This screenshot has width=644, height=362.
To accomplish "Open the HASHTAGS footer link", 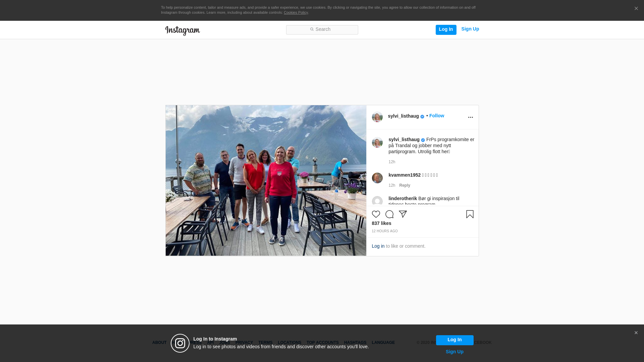I will coord(355,343).
